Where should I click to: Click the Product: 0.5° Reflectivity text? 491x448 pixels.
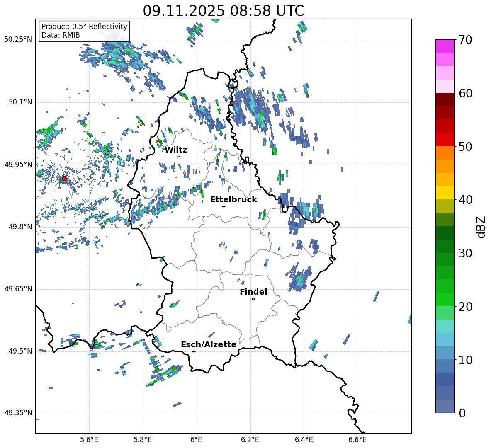click(x=84, y=27)
